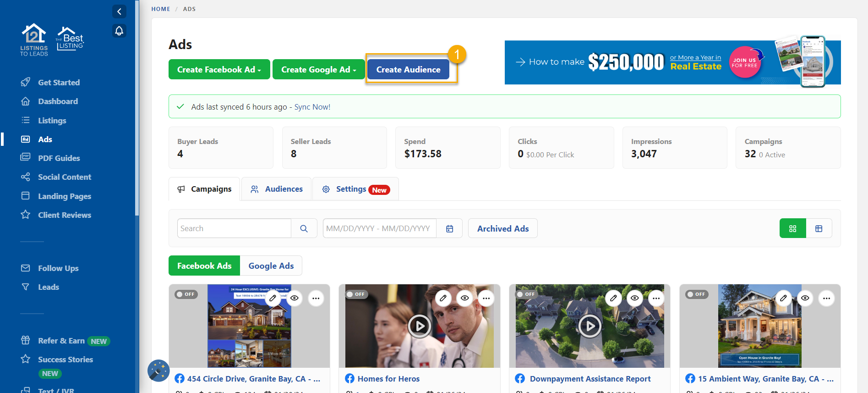Click into the Search input field

(234, 228)
